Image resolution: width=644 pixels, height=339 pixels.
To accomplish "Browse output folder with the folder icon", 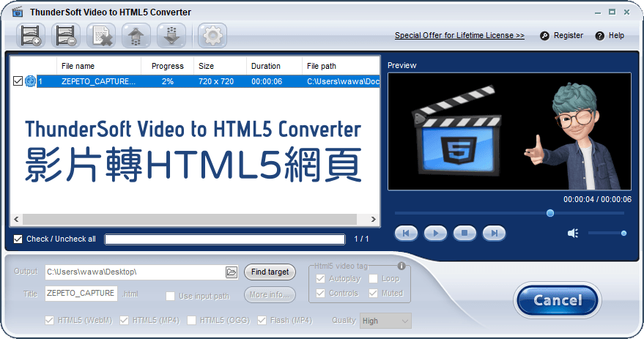I will point(232,272).
